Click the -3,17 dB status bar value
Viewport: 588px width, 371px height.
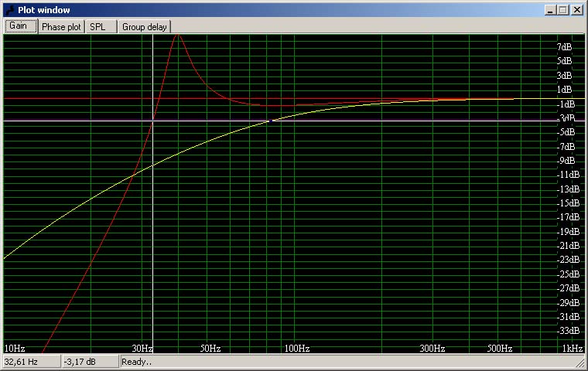(90, 362)
